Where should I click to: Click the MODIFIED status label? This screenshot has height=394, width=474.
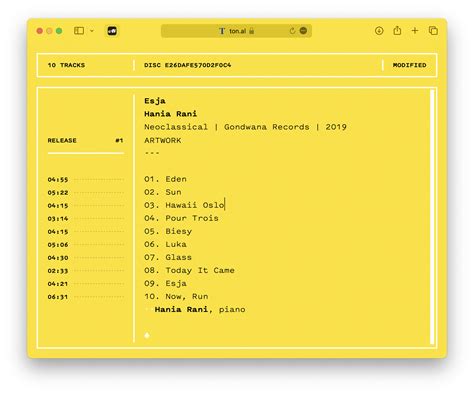(x=409, y=65)
